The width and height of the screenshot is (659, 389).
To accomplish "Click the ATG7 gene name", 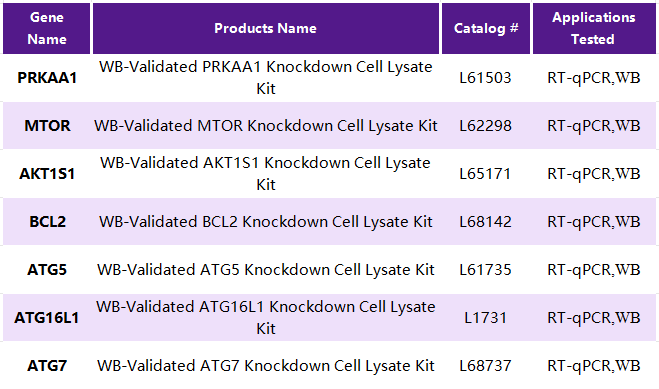I will [47, 365].
